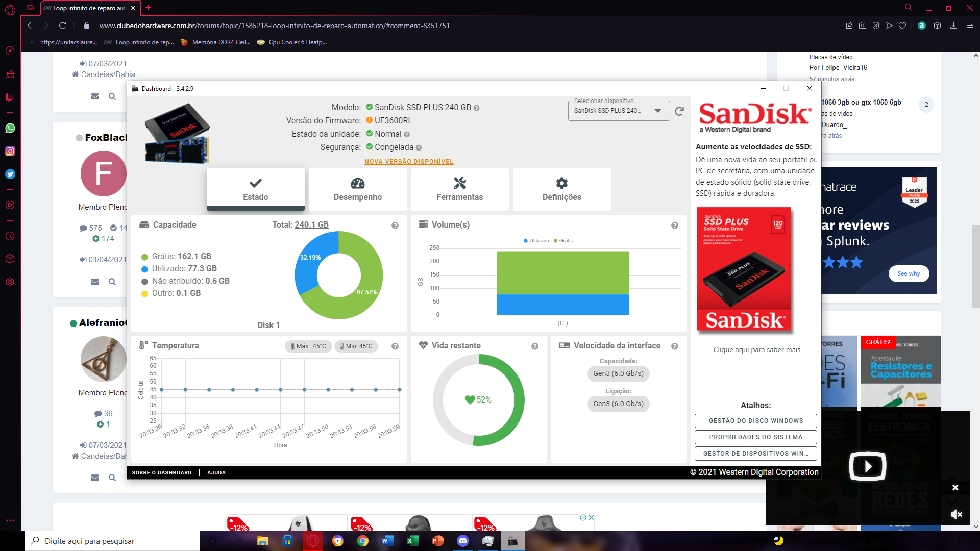Open File Explorer from the taskbar
The height and width of the screenshot is (551, 980).
[x=262, y=541]
